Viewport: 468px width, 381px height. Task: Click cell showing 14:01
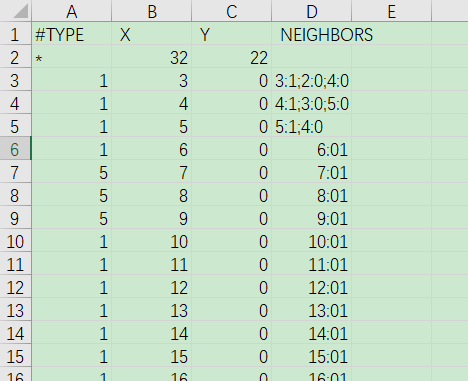311,333
